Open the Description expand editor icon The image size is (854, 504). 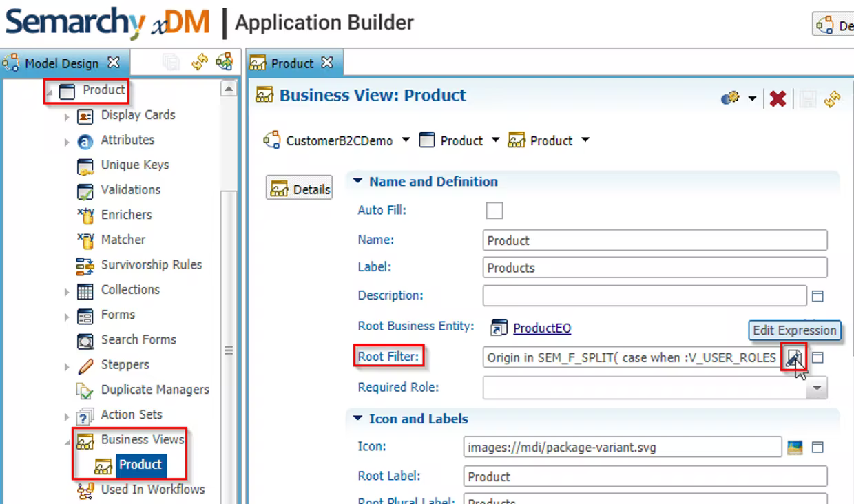tap(817, 296)
